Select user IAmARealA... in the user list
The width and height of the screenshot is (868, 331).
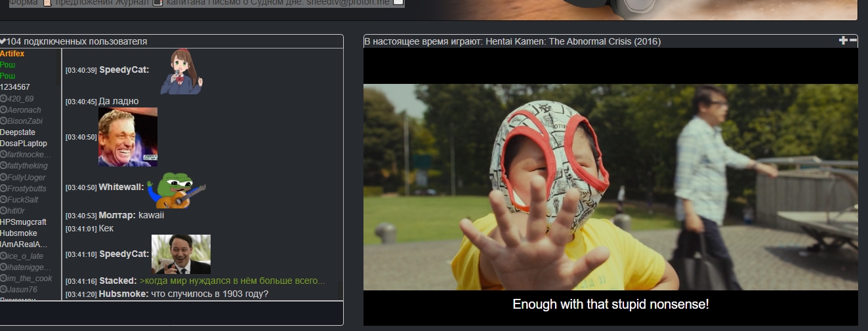point(24,244)
